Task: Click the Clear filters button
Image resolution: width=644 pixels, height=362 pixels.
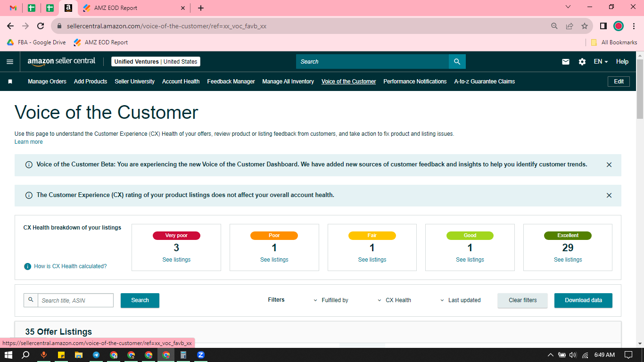Action: (523, 300)
